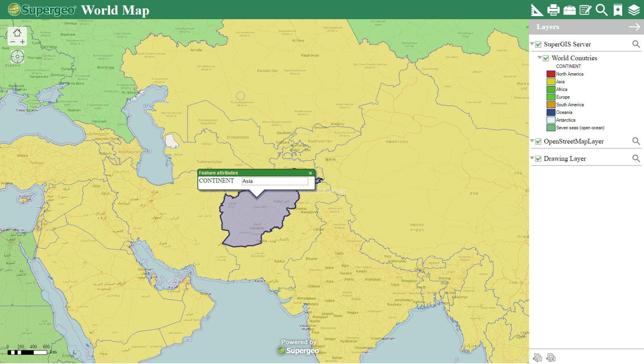
Task: Click the Supergeo globe logo
Action: tap(14, 10)
